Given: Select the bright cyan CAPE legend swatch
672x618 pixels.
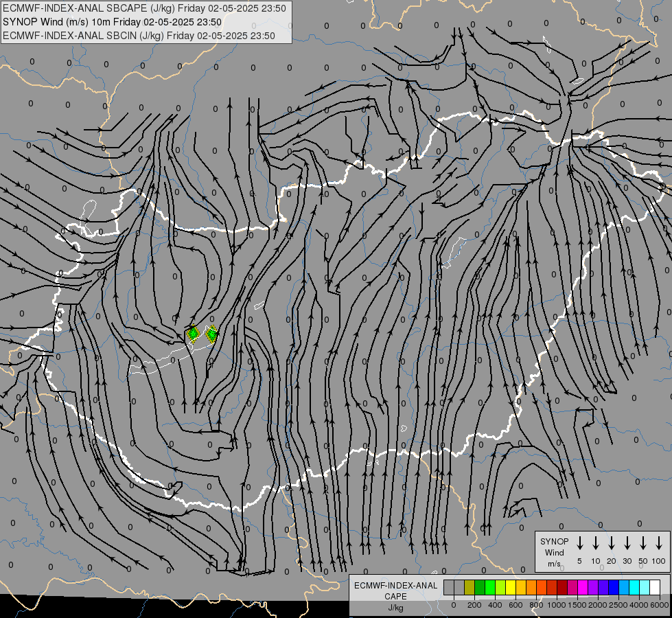Looking at the screenshot, I should [x=634, y=587].
